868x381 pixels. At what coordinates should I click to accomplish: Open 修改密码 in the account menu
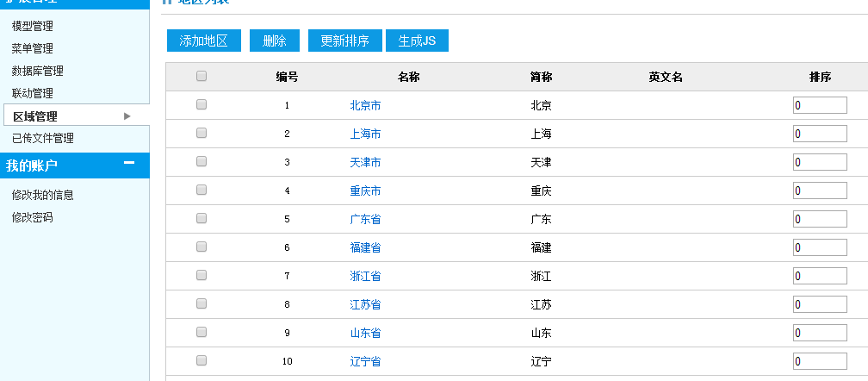[32, 217]
